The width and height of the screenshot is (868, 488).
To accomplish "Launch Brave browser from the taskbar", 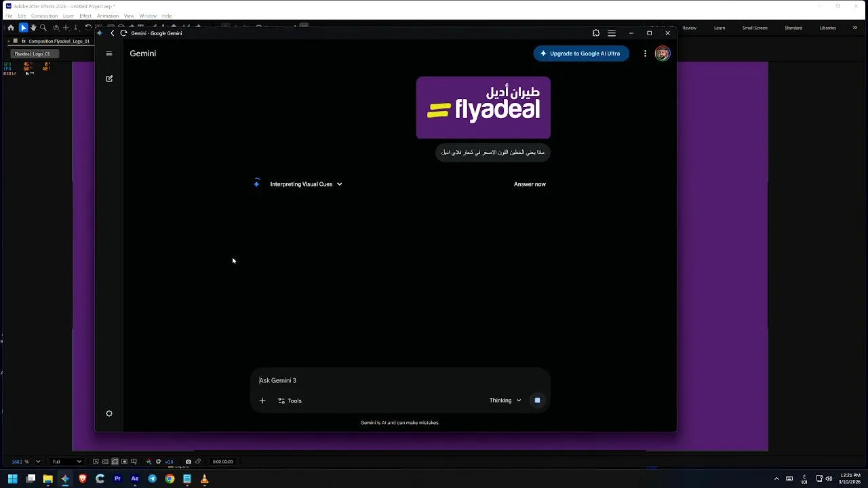I will click(x=83, y=479).
